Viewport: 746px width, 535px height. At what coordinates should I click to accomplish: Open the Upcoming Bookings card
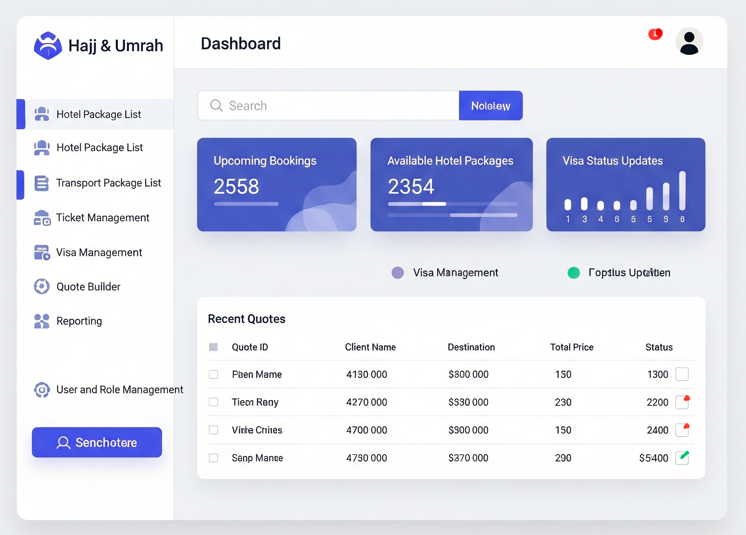click(277, 185)
